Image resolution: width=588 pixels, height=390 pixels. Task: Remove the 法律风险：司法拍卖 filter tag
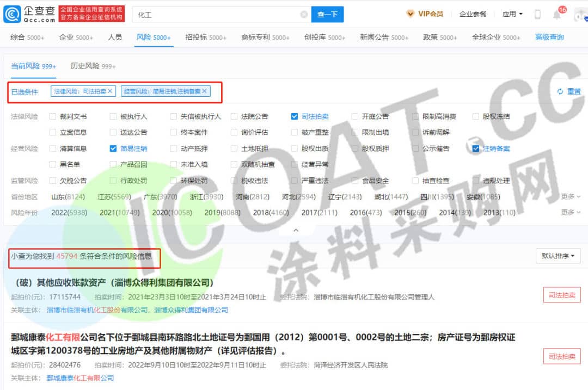point(110,91)
